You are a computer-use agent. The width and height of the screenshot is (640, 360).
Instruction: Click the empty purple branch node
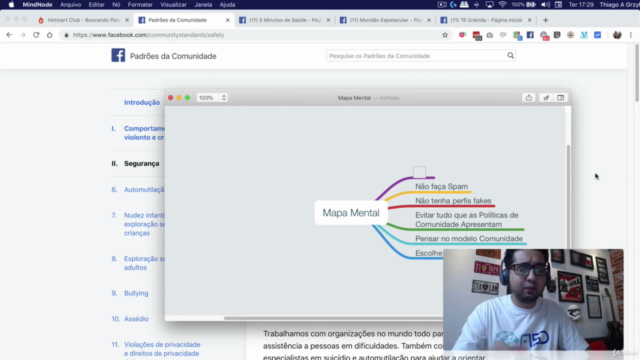click(x=419, y=172)
